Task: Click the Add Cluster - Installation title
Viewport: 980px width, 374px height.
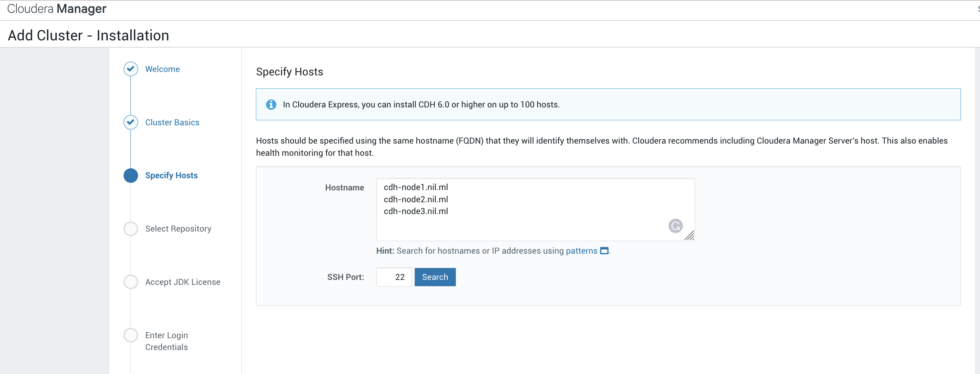Action: 88,35
